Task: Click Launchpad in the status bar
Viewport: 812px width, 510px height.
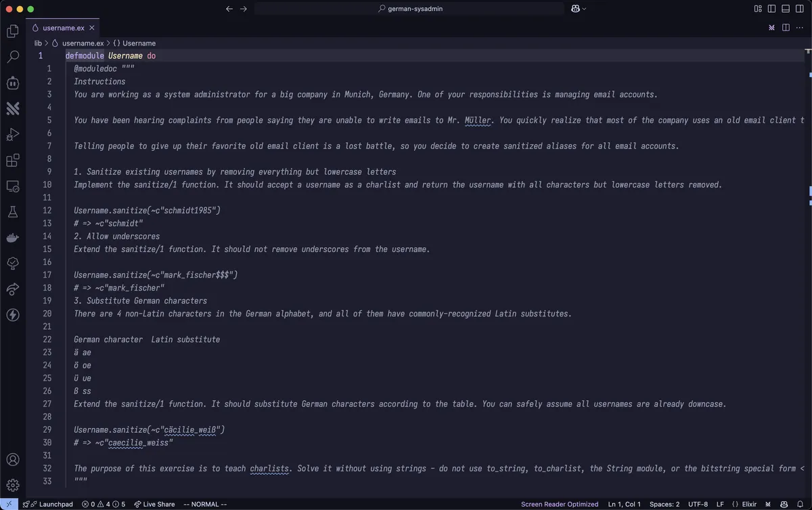Action: (47, 504)
